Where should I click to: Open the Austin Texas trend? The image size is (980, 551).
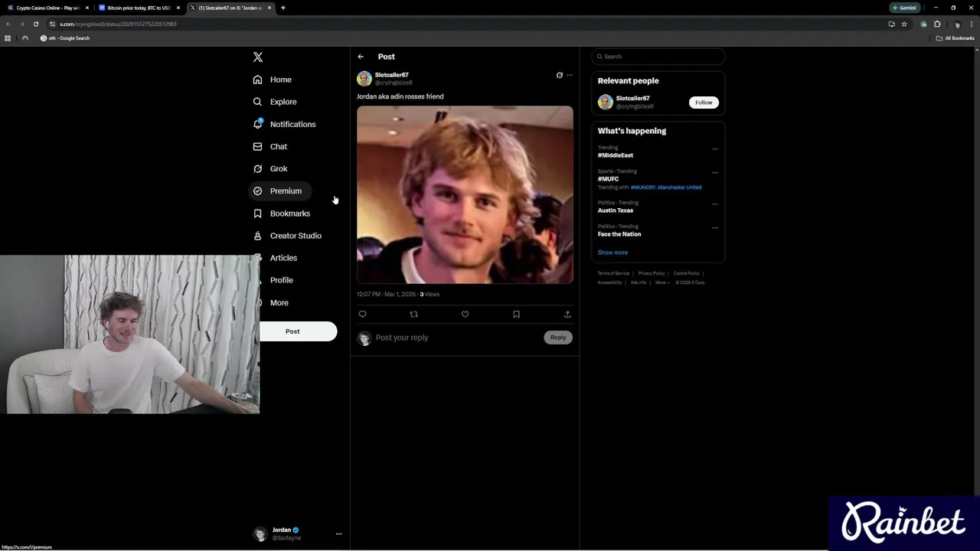pyautogui.click(x=616, y=210)
